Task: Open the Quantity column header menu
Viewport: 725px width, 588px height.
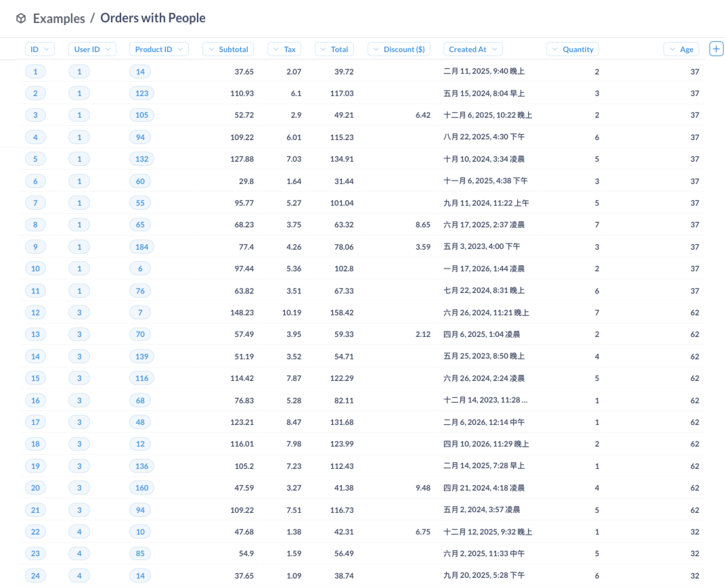Action: (x=573, y=49)
